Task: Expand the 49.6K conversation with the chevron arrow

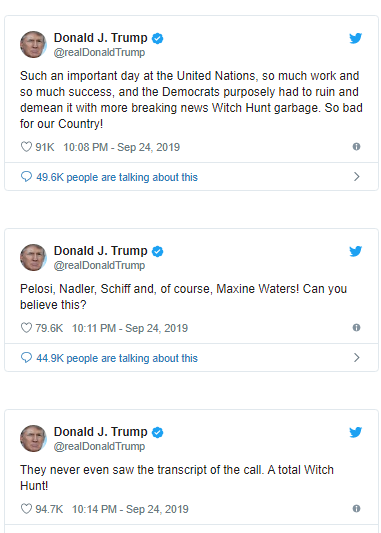Action: [357, 177]
